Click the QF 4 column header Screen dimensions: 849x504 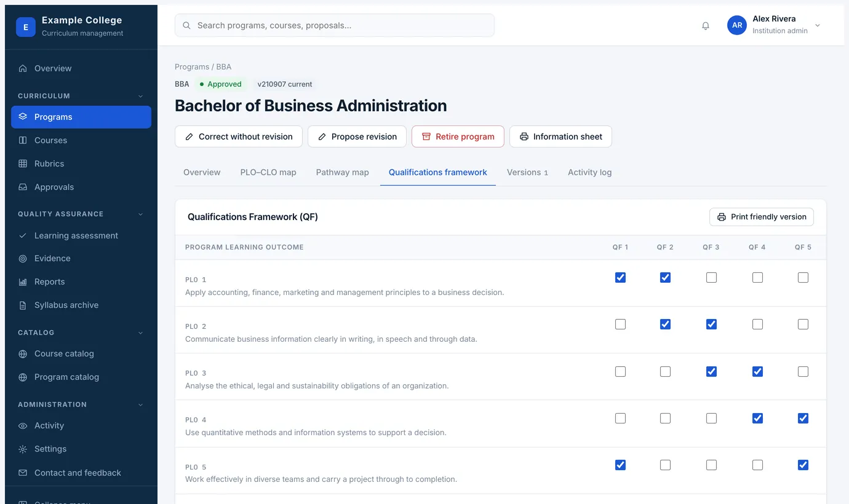click(757, 247)
